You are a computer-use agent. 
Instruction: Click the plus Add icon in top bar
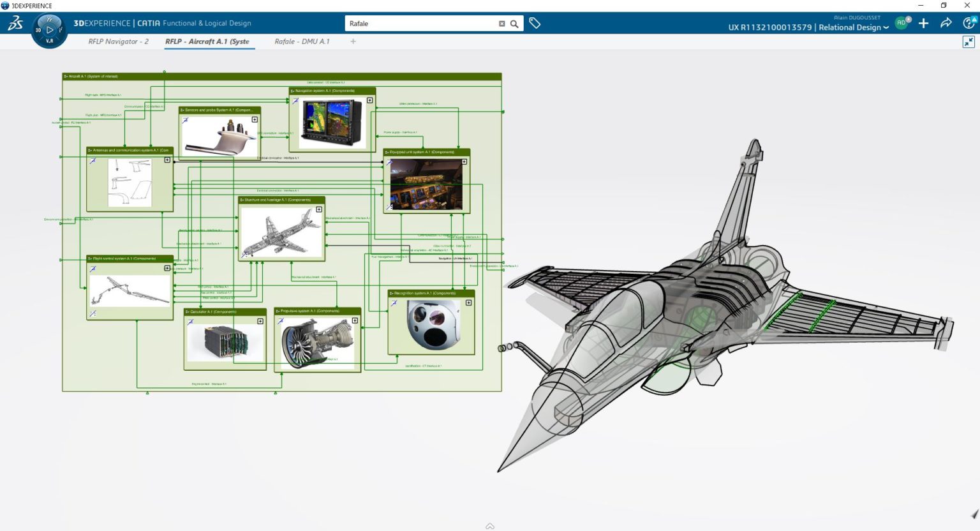923,23
